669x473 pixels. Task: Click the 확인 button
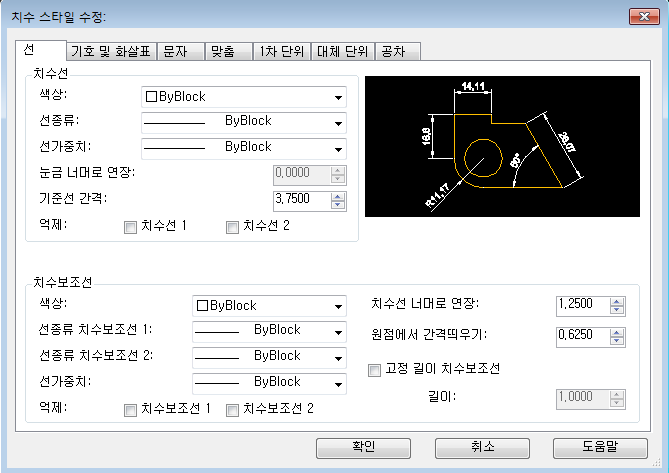click(x=363, y=448)
